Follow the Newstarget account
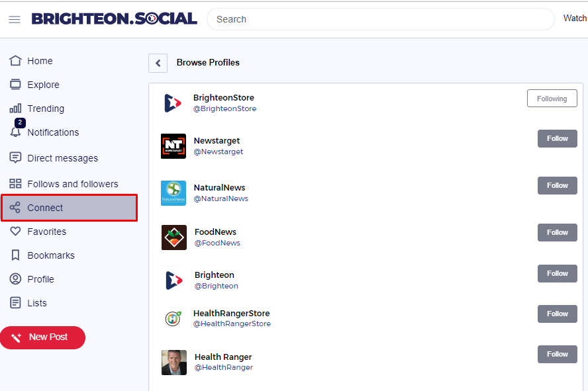Image resolution: width=588 pixels, height=391 pixels. (x=558, y=138)
